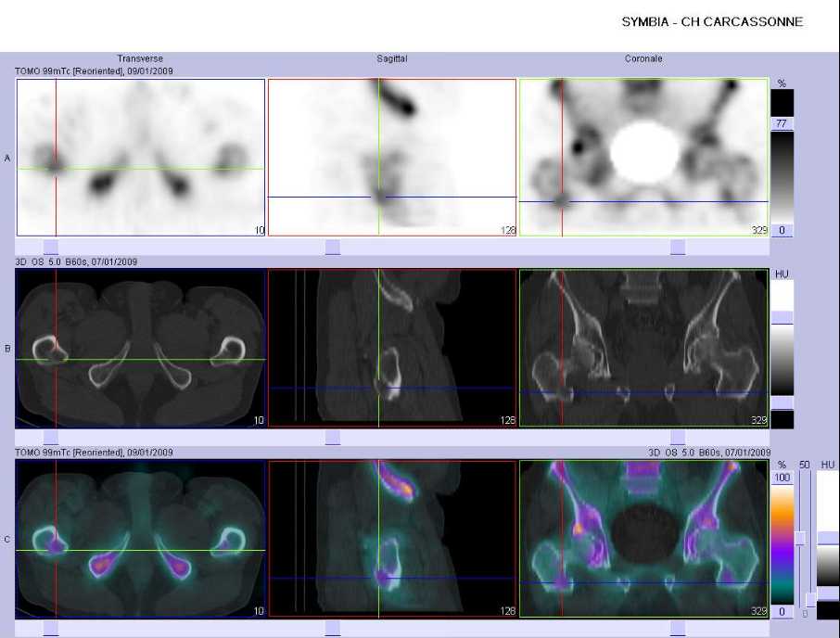This screenshot has height=638, width=840.
Task: Click slice number 128 in row C sagittal
Action: point(507,611)
